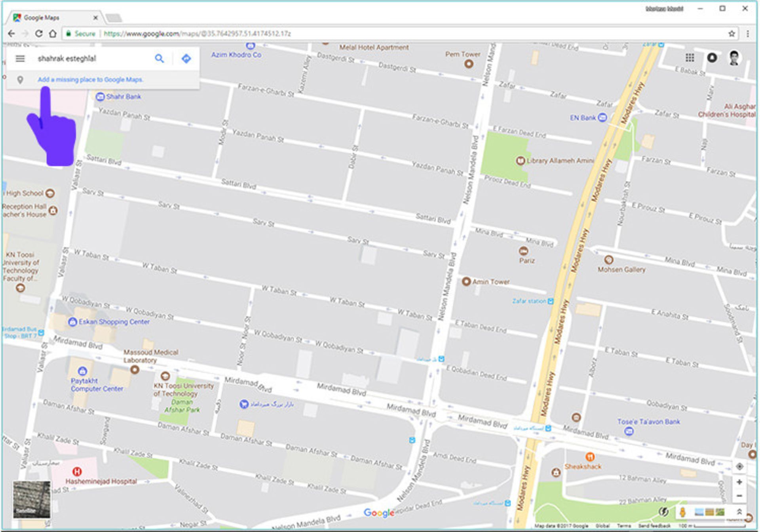The width and height of the screenshot is (760, 532).
Task: Click the Terms link in footer
Action: (x=624, y=526)
